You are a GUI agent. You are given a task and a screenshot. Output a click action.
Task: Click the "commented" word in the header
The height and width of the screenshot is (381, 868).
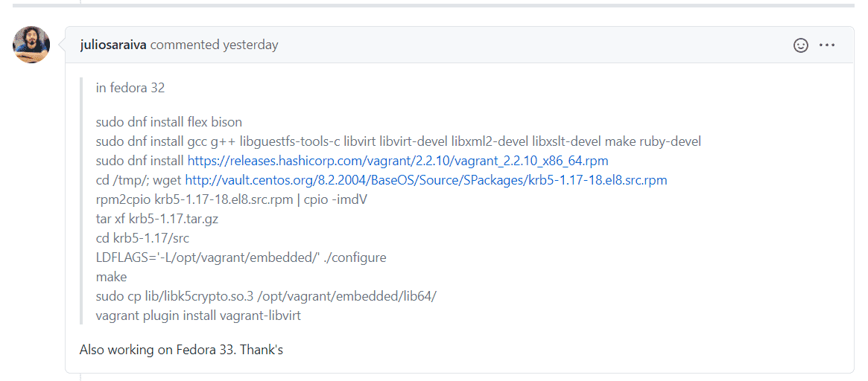pyautogui.click(x=184, y=45)
